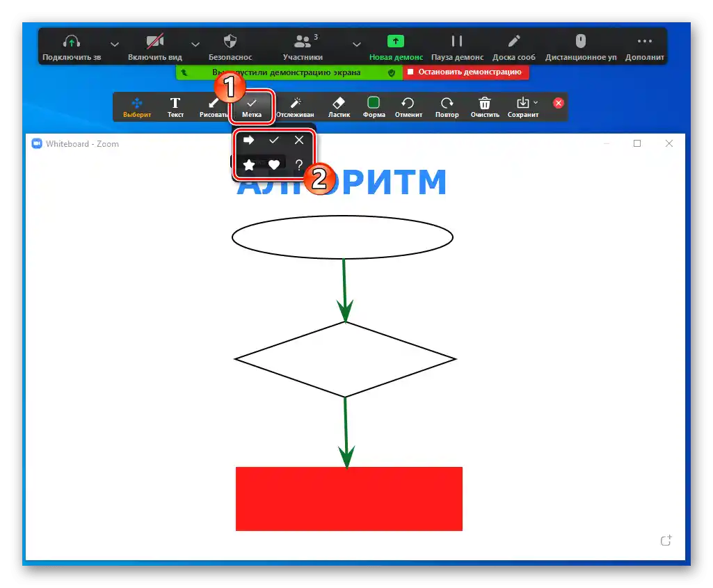The image size is (713, 588).
Task: Click the Остановить демонстрацию button
Action: 465,72
